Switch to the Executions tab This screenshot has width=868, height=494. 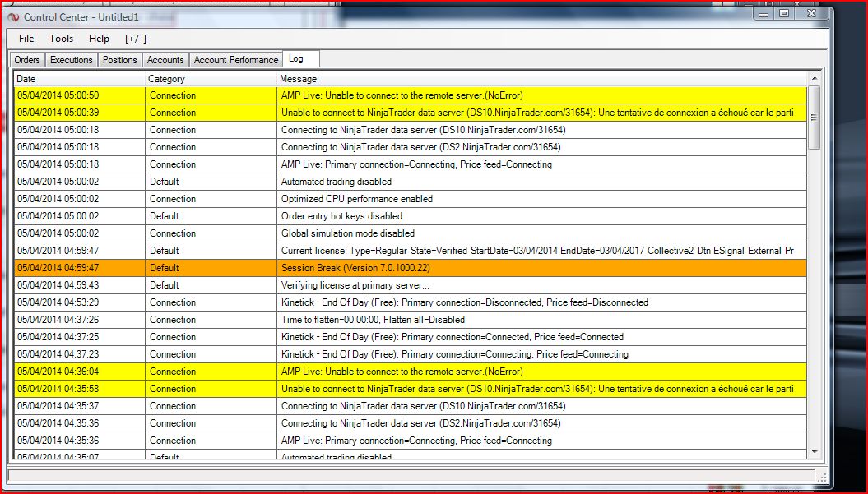click(x=72, y=60)
